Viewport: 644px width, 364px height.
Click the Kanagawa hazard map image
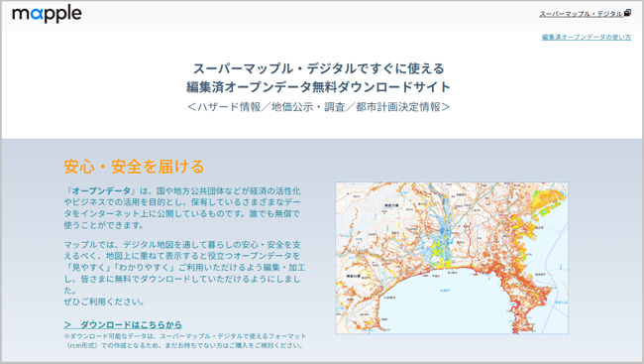(452, 258)
